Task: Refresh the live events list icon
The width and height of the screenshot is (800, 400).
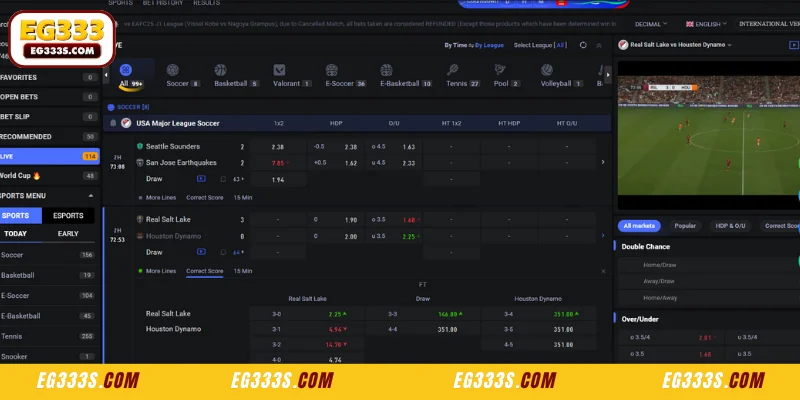Action: tap(583, 45)
